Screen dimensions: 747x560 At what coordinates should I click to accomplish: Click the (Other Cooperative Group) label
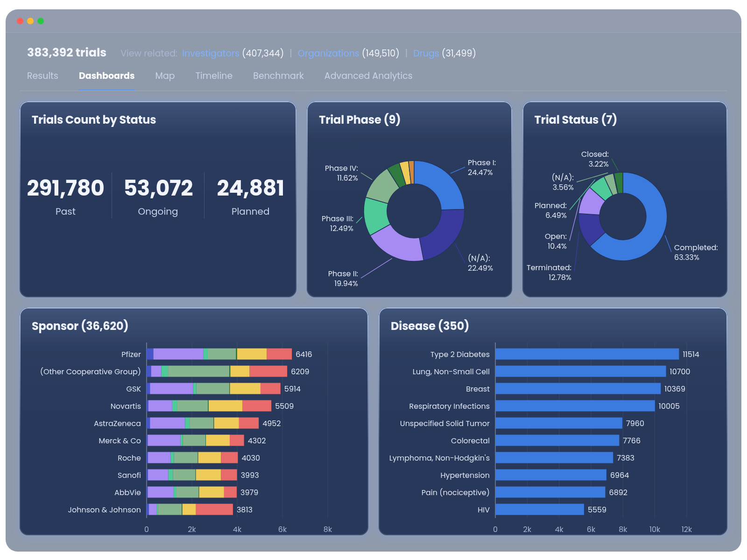tap(91, 371)
